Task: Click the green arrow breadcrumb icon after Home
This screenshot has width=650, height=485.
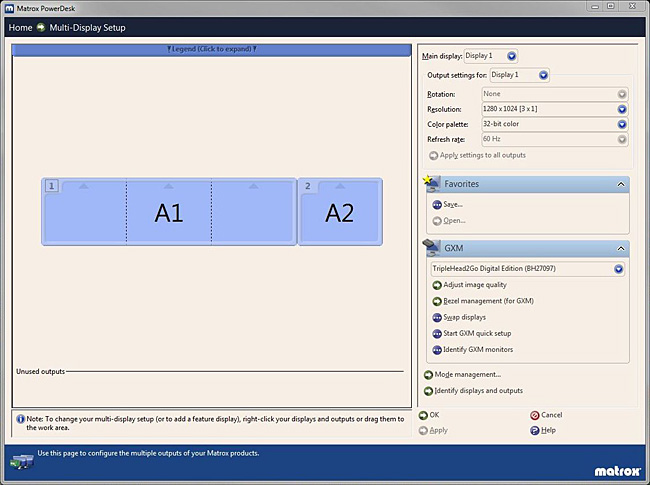Action: (x=41, y=27)
